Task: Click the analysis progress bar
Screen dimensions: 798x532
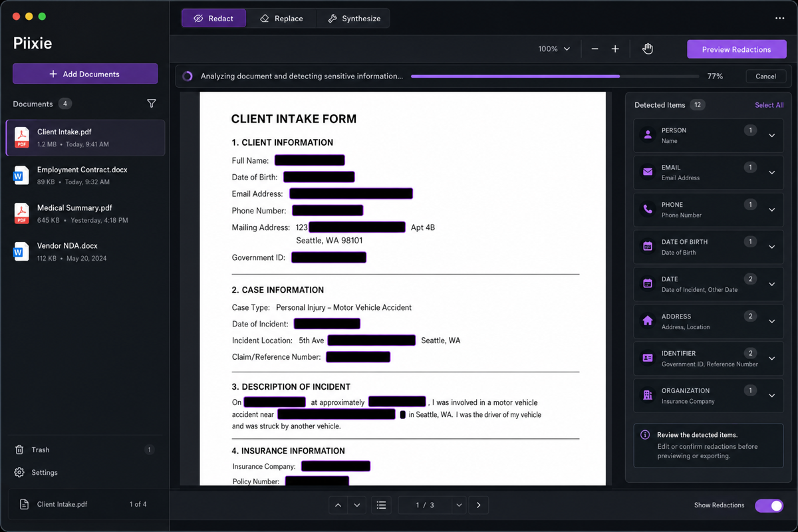Action: pyautogui.click(x=555, y=76)
